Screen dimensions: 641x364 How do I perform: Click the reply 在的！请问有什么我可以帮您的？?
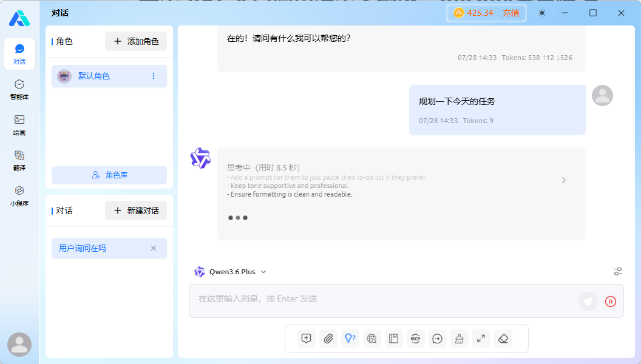(x=288, y=38)
